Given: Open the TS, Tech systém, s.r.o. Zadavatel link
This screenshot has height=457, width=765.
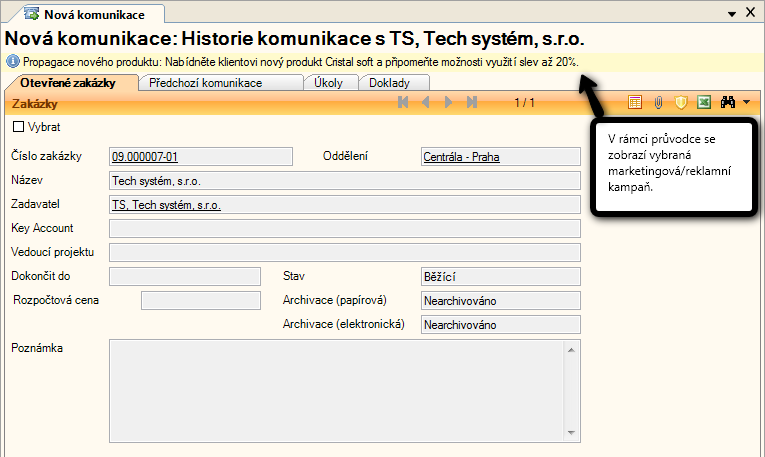Looking at the screenshot, I should [167, 205].
